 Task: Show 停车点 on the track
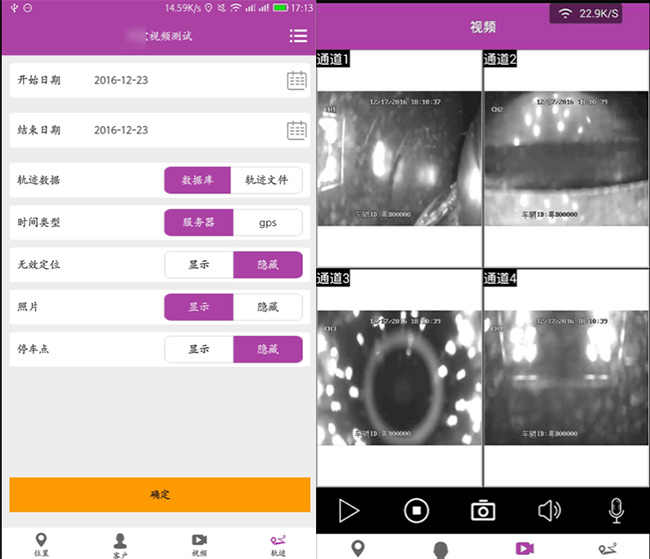pyautogui.click(x=198, y=349)
